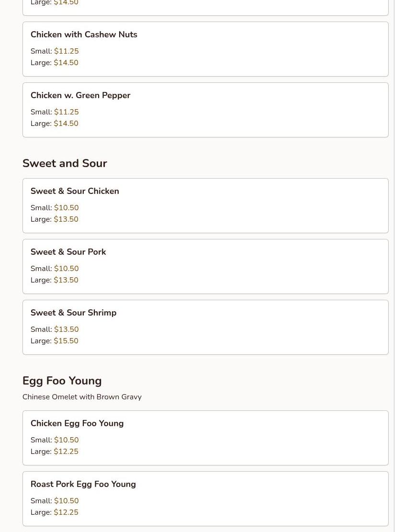Click small price of Roast Pork Egg Foo Young
The height and width of the screenshot is (532, 404).
tap(66, 501)
